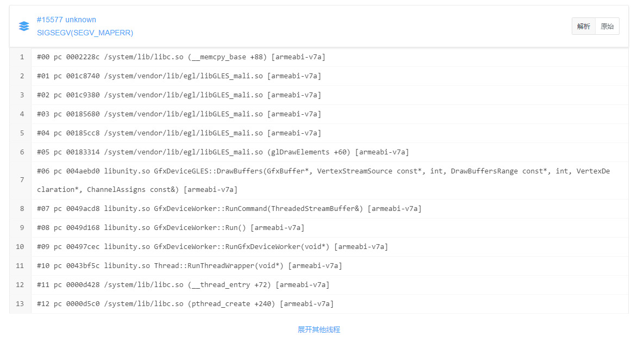Select frame #01 libGLES_mali.so at pc 001c8740

(179, 76)
